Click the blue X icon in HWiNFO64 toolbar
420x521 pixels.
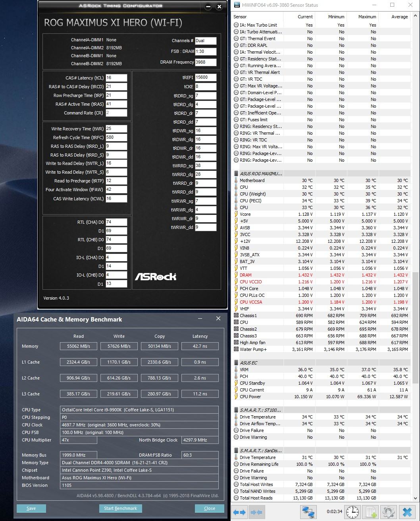pos(407,512)
